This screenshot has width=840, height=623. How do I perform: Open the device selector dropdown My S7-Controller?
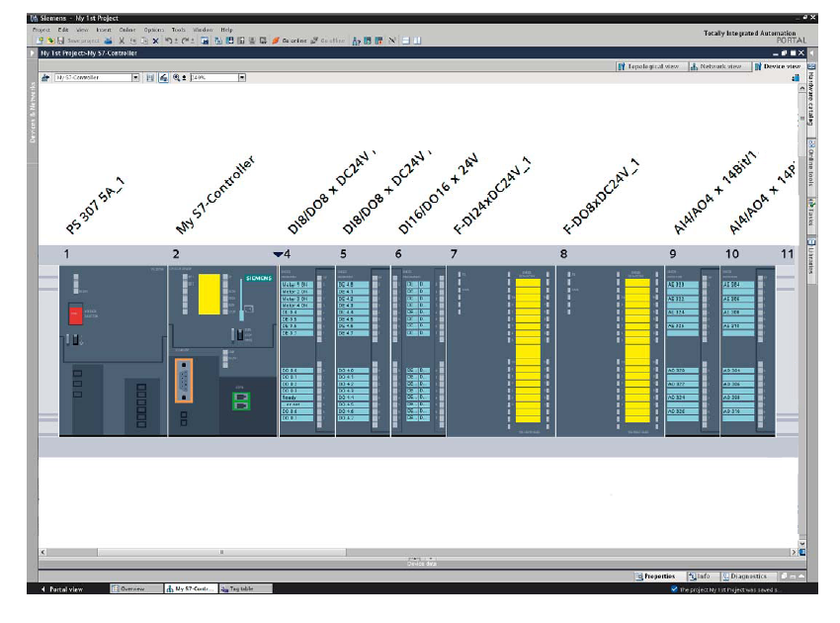point(135,77)
